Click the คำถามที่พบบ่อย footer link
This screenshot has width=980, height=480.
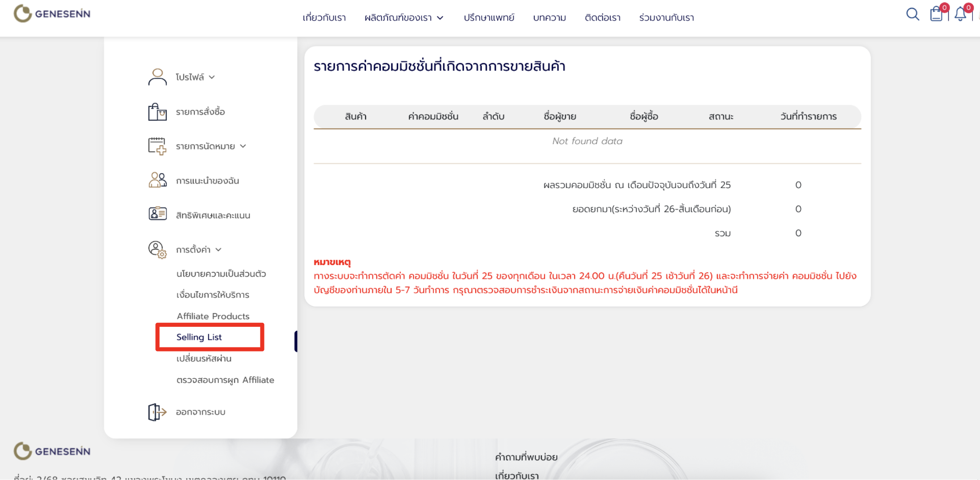[526, 457]
